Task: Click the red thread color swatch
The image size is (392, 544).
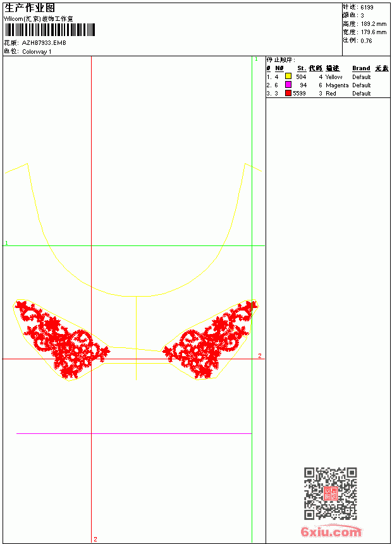Action: click(x=288, y=93)
